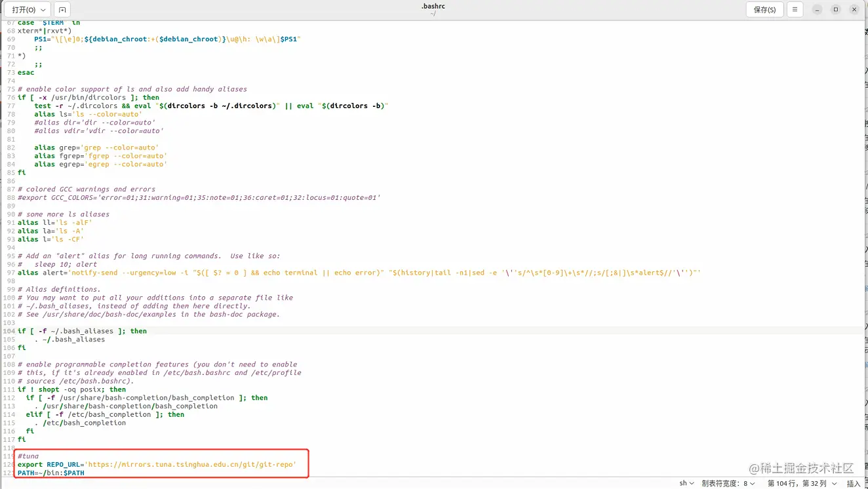868x489 pixels.
Task: Click the line "alias l='ls -CF'"
Action: [x=50, y=239]
